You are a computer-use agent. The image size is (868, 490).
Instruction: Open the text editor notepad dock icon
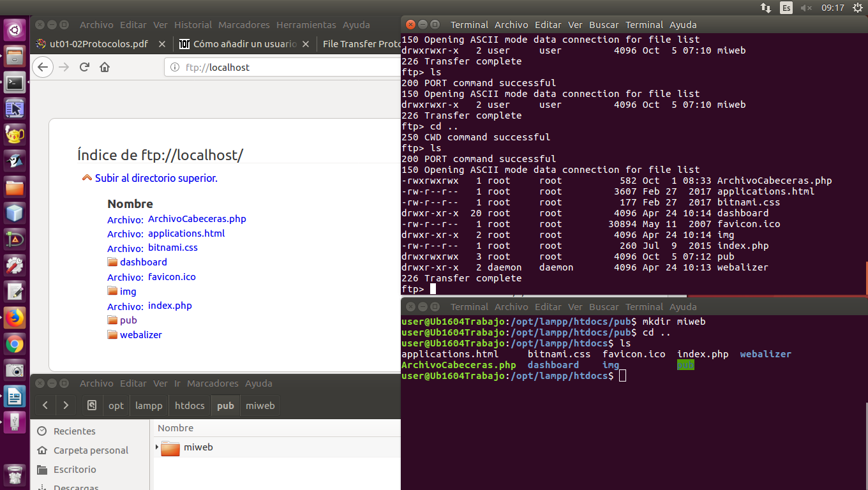(15, 292)
